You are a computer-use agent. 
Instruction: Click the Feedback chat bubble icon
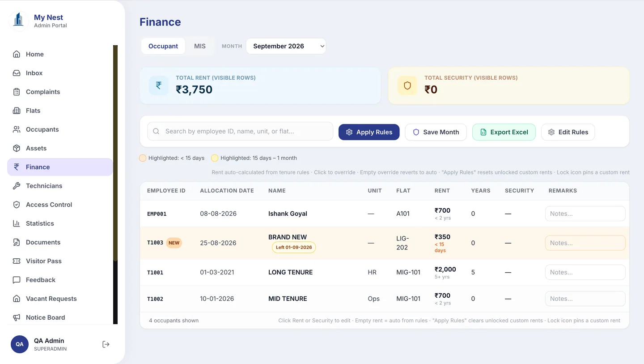pyautogui.click(x=17, y=280)
